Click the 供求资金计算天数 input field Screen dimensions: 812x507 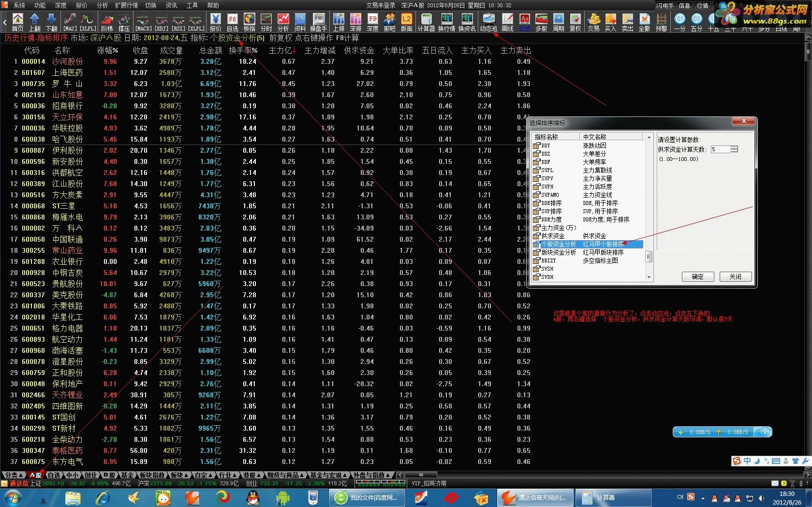[720, 149]
